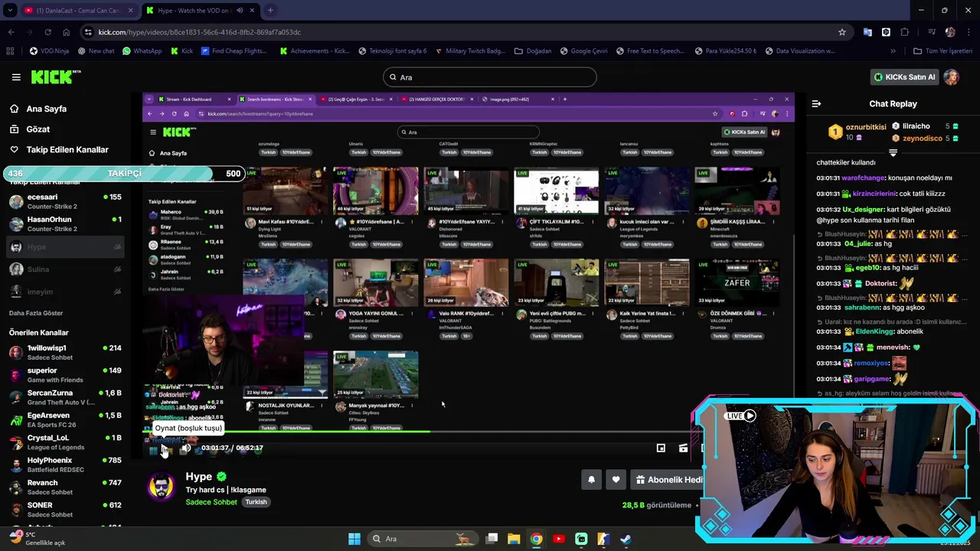Click the Turkish language tag
Viewport: 980px width, 551px height.
click(256, 502)
